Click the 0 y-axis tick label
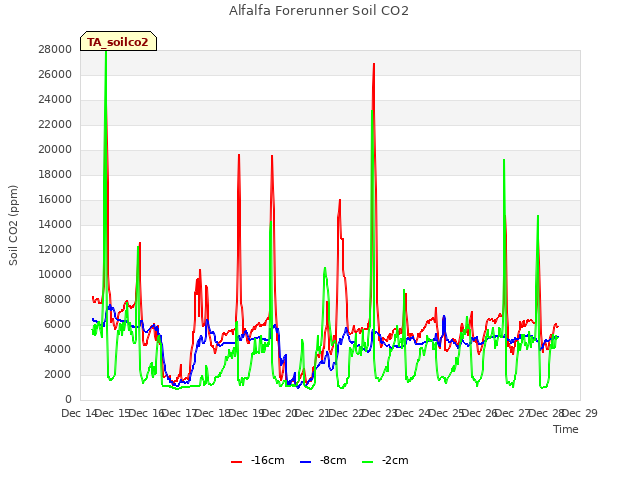Viewport: 640px width, 480px height. click(68, 399)
